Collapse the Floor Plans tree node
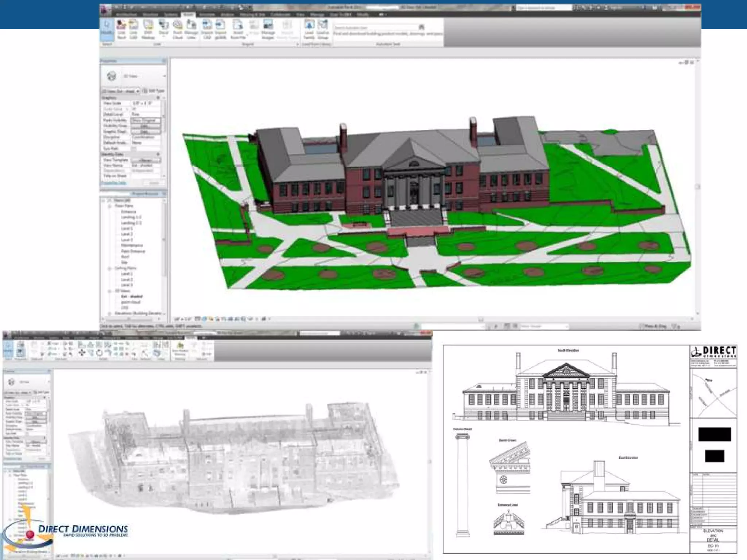This screenshot has height=560, width=747. (110, 206)
